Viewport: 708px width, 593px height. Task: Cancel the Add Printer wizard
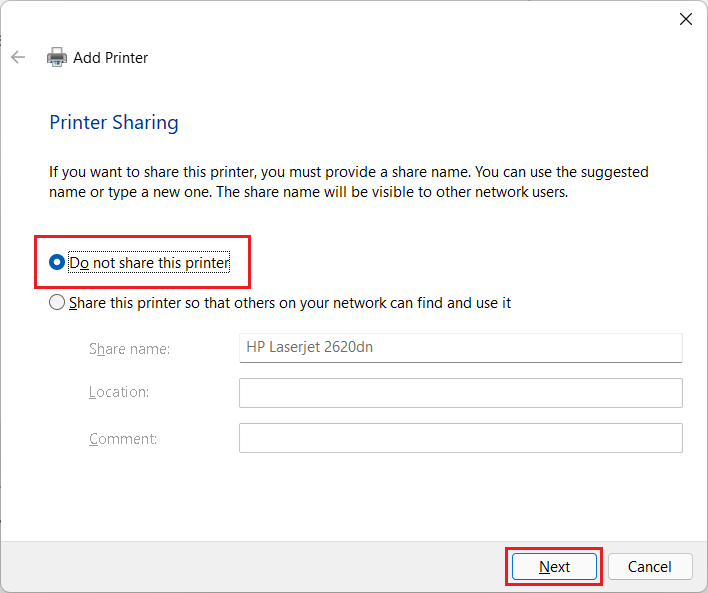click(x=650, y=567)
